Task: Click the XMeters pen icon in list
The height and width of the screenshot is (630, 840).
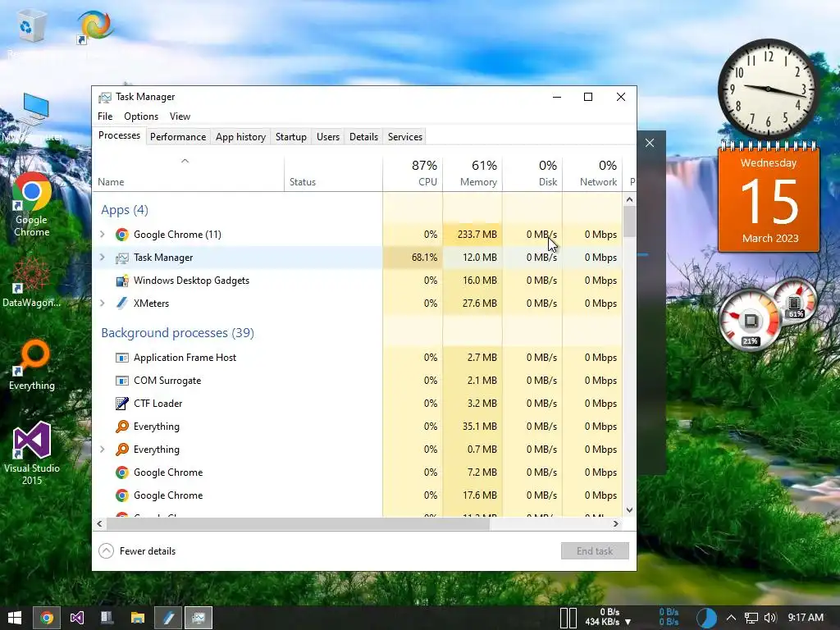Action: 122,304
